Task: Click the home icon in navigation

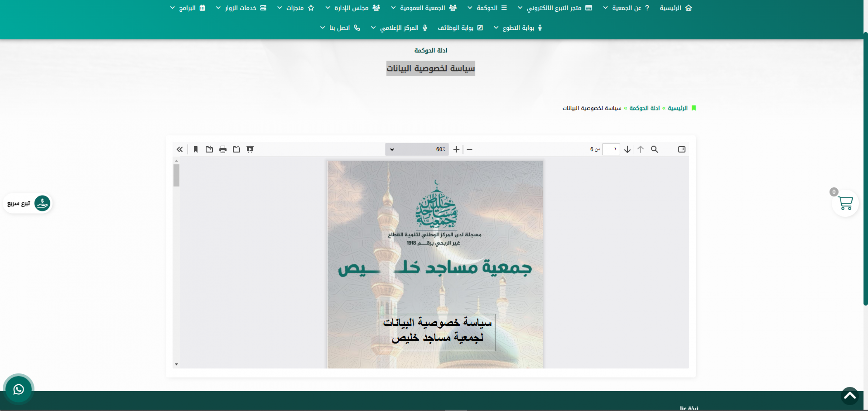Action: click(689, 8)
